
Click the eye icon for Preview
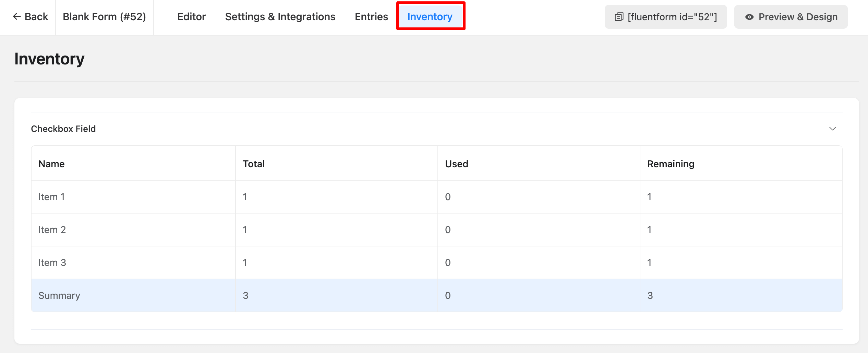click(x=749, y=17)
